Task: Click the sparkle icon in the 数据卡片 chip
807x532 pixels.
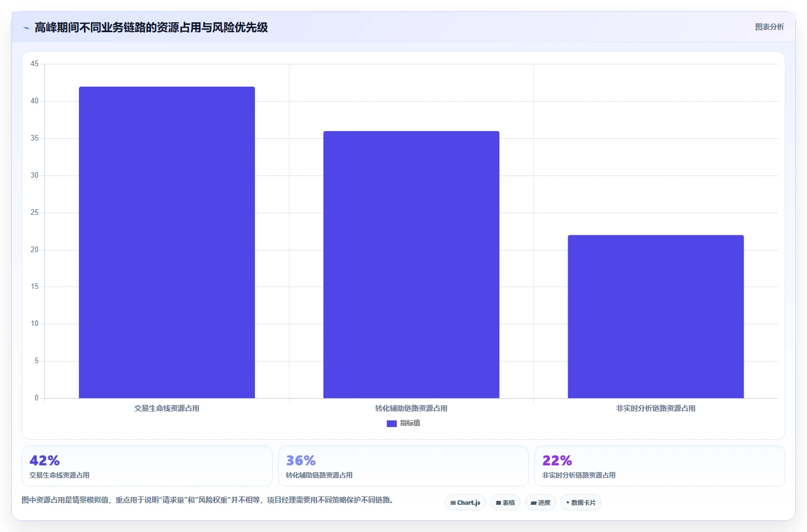Action: pyautogui.click(x=568, y=503)
